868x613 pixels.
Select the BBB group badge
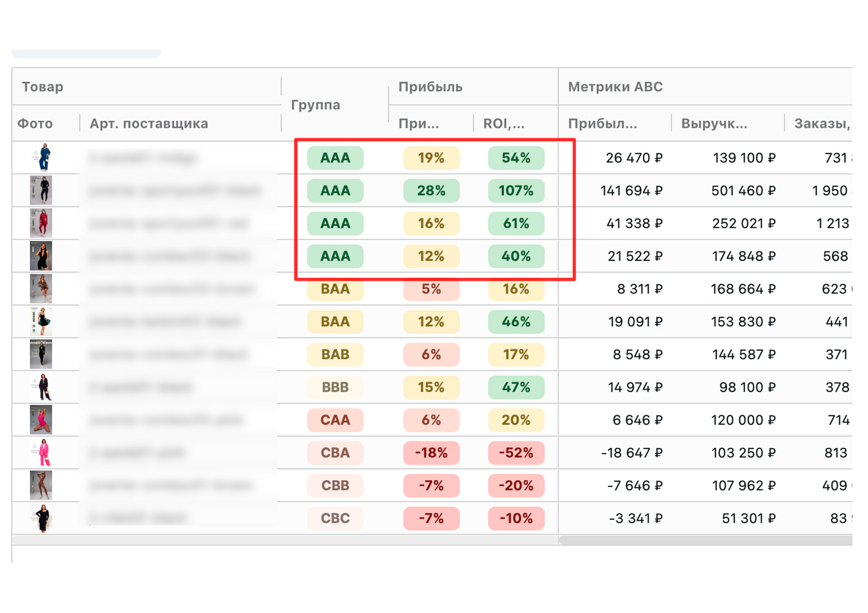click(x=335, y=387)
